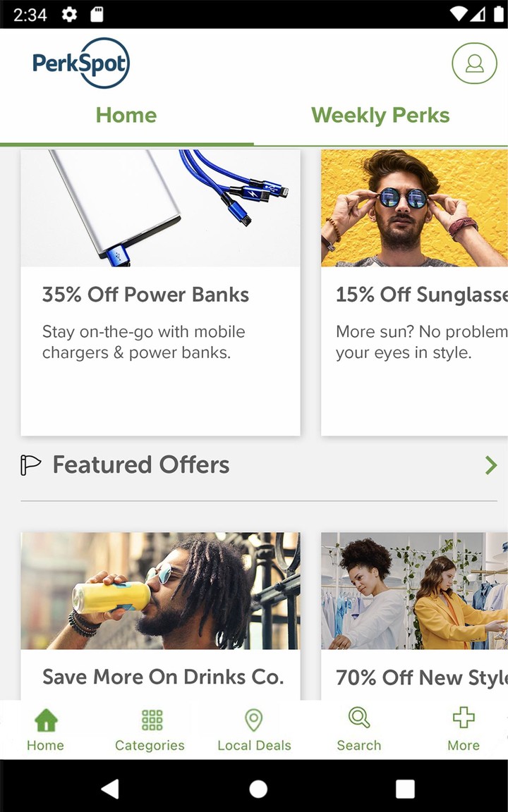Viewport: 508px width, 812px height.
Task: Tap the drinking man offer photo
Action: click(160, 591)
